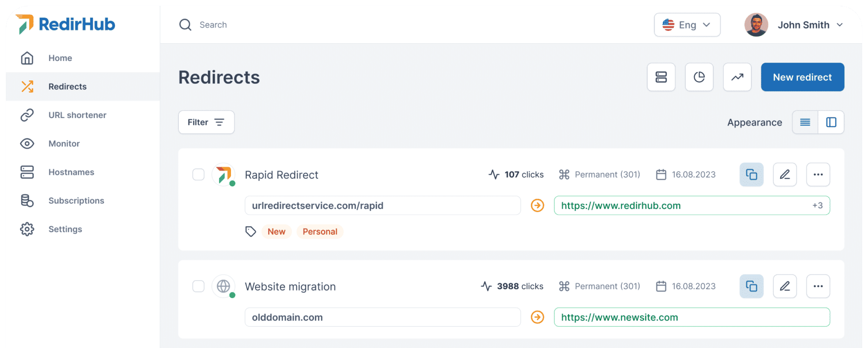Open the Eng language dropdown
Viewport: 868px width, 348px height.
tap(687, 25)
